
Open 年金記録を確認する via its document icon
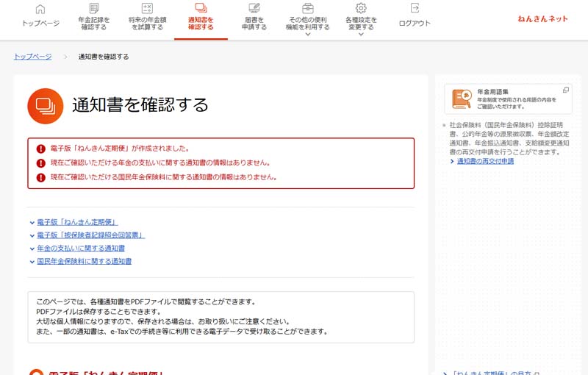(x=93, y=8)
